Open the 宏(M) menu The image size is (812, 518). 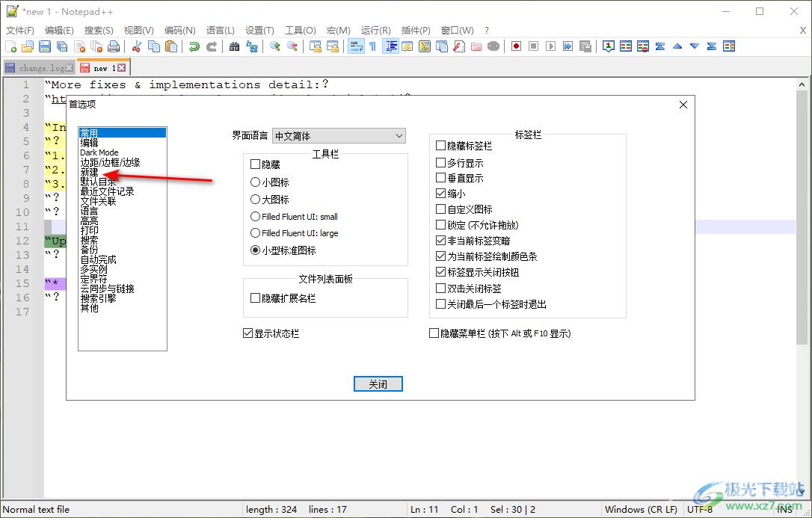[339, 31]
